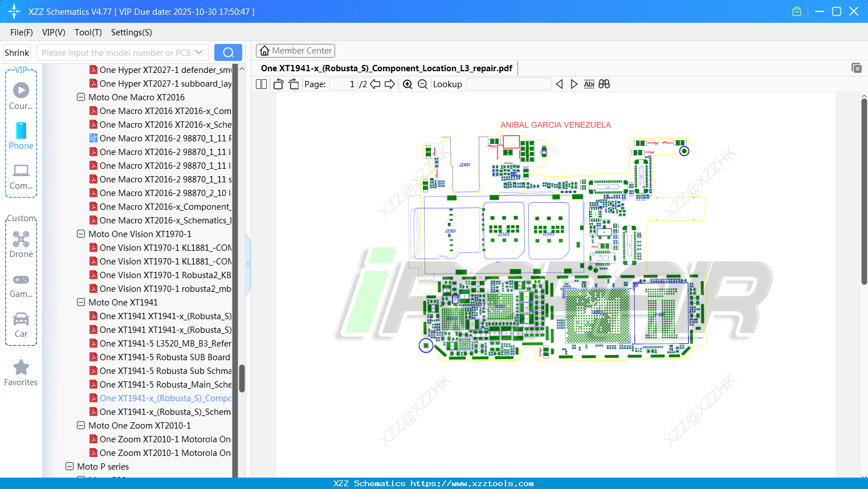
Task: Open the VIP(V) menu
Action: [53, 32]
